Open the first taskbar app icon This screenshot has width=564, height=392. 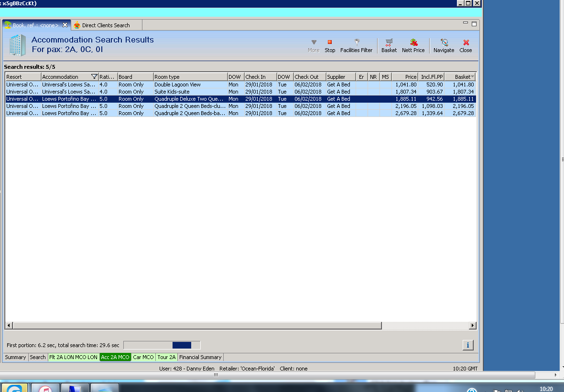click(x=14, y=388)
